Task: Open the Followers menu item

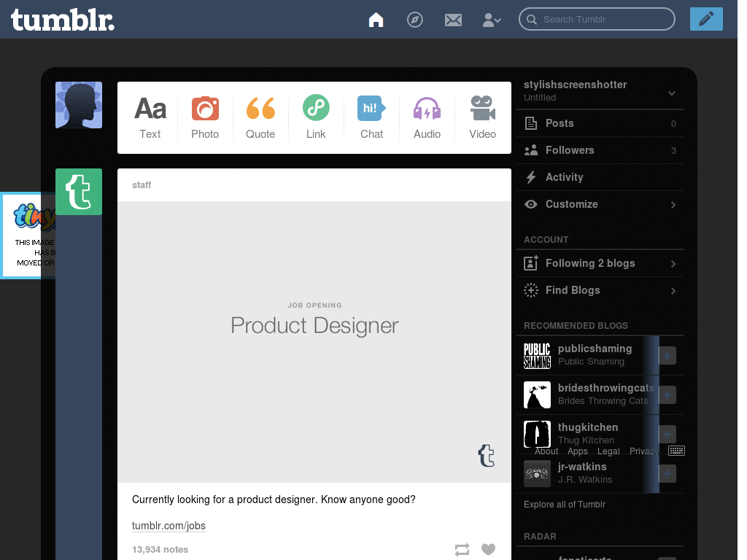Action: point(600,150)
